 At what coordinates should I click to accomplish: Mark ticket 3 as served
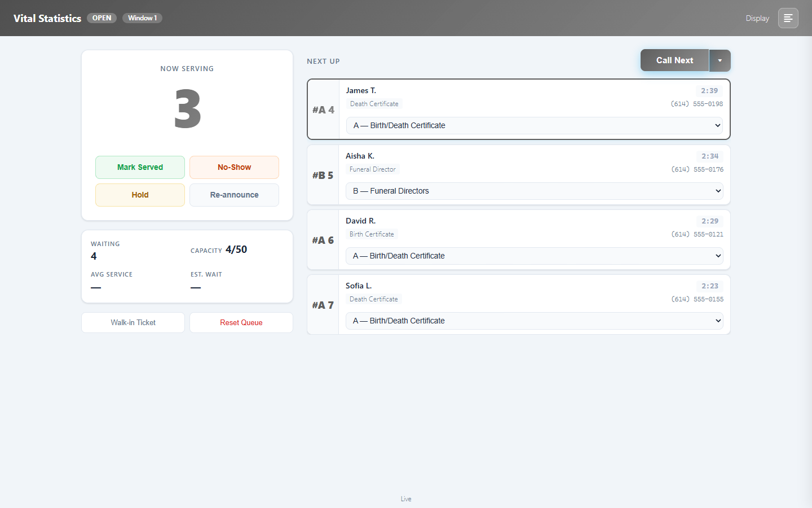pos(140,167)
